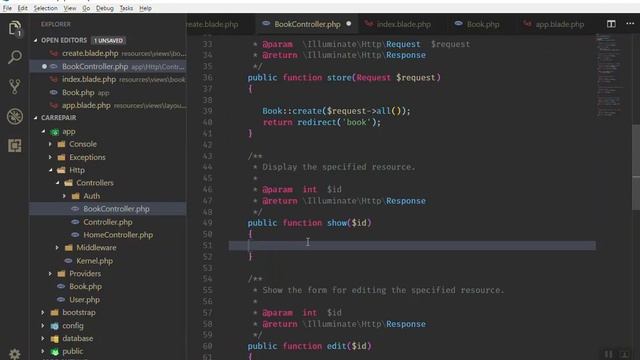Open the Tasks menu
This screenshot has height=360, width=640.
(126, 8)
